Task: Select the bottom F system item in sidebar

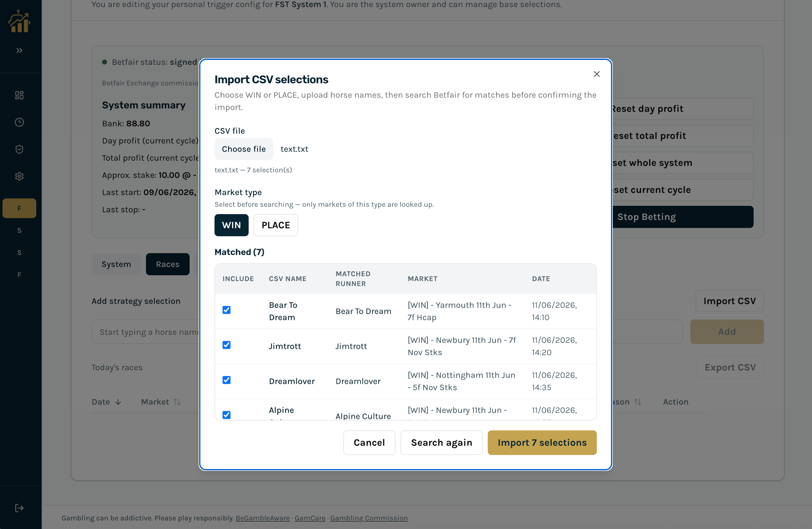Action: pyautogui.click(x=19, y=275)
